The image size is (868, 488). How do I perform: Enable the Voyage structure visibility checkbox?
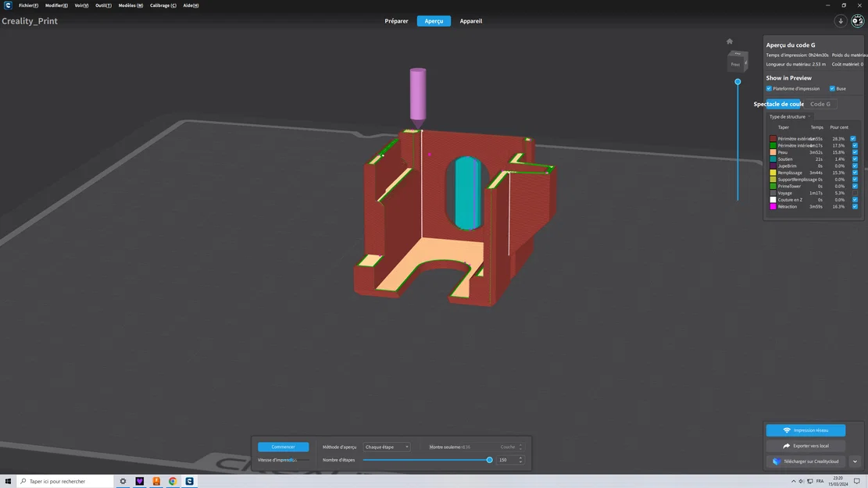point(853,193)
